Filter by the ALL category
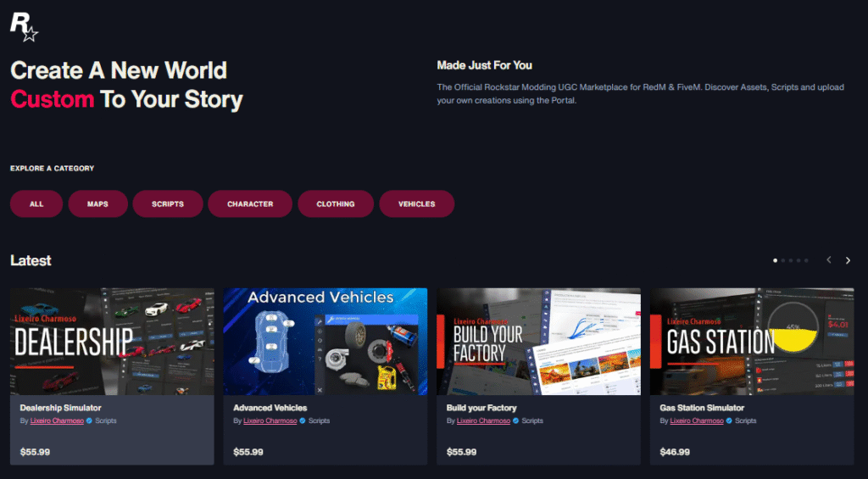This screenshot has width=868, height=479. click(36, 203)
